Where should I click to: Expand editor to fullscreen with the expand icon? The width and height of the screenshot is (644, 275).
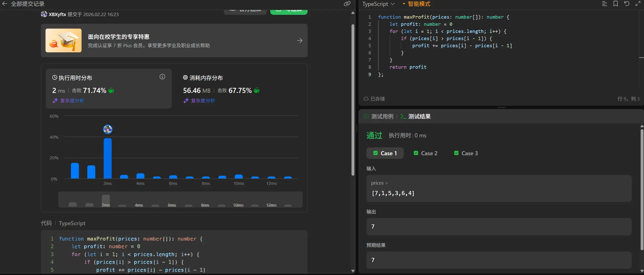click(638, 4)
